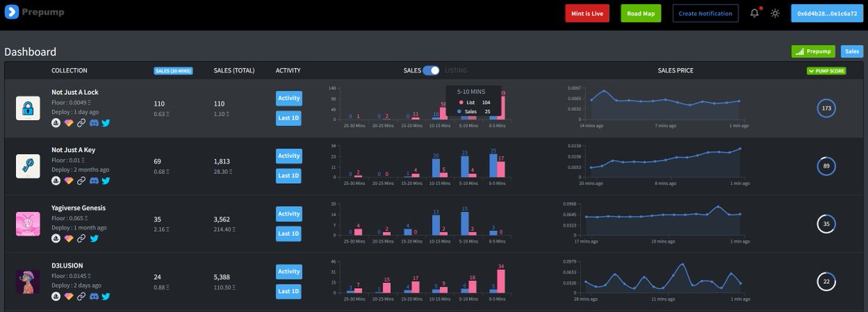The width and height of the screenshot is (868, 312).
Task: Open gem icon for Not Just A Lock
Action: click(69, 122)
